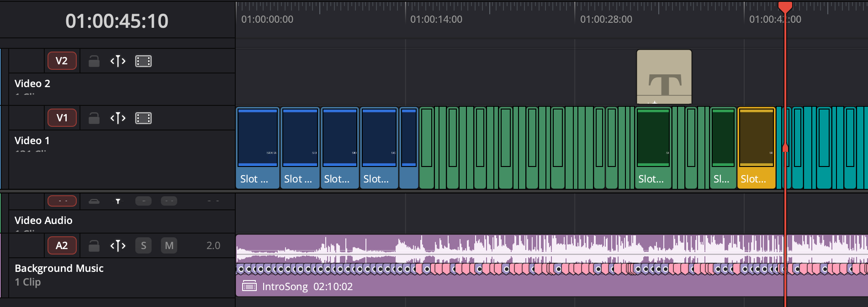Select the second blue Slot clip
This screenshot has height=307, width=868.
point(300,148)
